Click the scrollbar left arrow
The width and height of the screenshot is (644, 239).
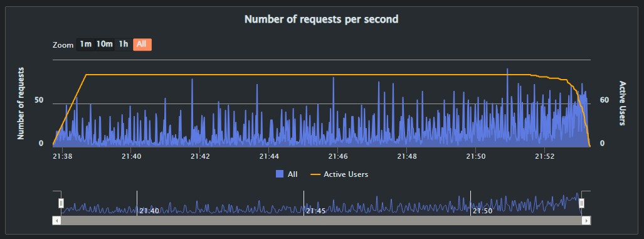pos(56,221)
